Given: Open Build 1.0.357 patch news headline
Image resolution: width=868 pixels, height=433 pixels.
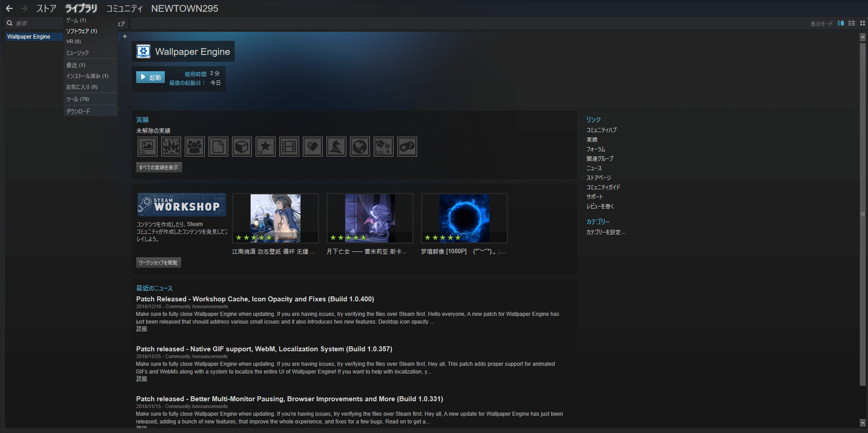Looking at the screenshot, I should click(x=264, y=349).
